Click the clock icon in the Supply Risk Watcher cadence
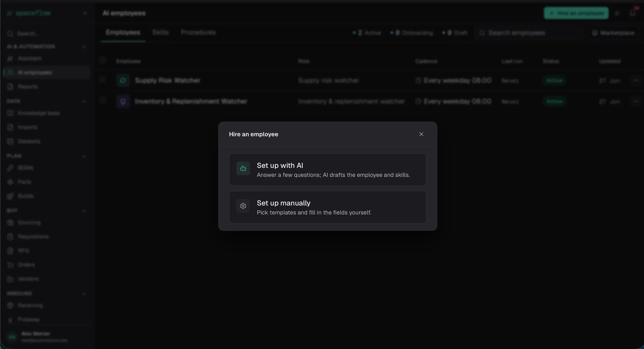 coord(418,80)
